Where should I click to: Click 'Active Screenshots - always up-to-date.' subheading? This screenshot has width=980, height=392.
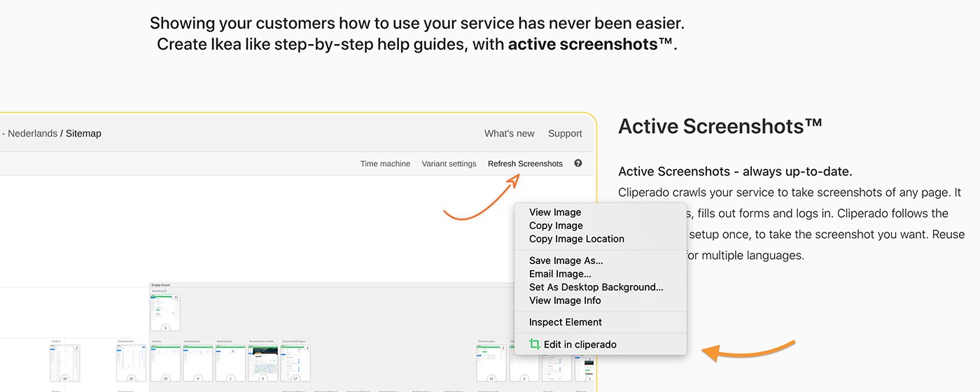(x=736, y=171)
